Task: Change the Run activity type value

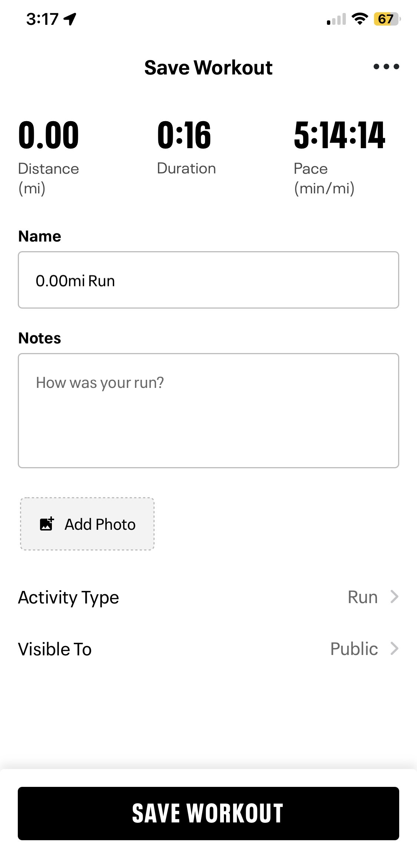Action: [363, 597]
